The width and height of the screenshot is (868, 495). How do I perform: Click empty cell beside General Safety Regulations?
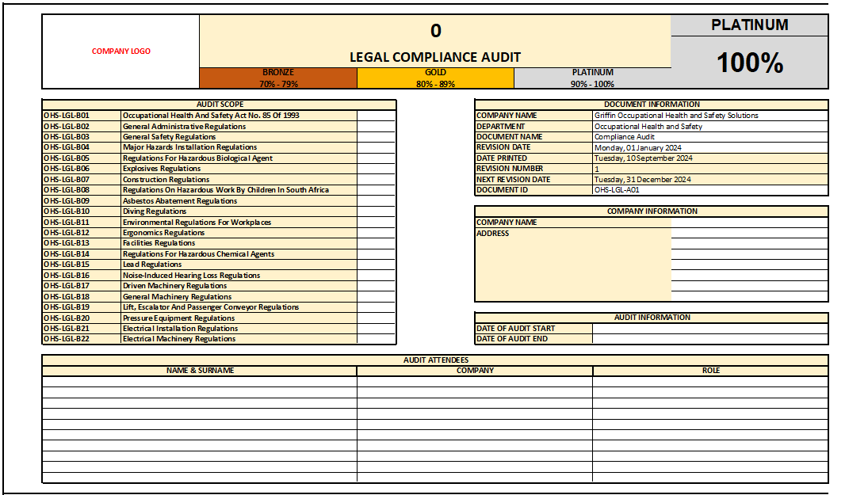coord(376,137)
